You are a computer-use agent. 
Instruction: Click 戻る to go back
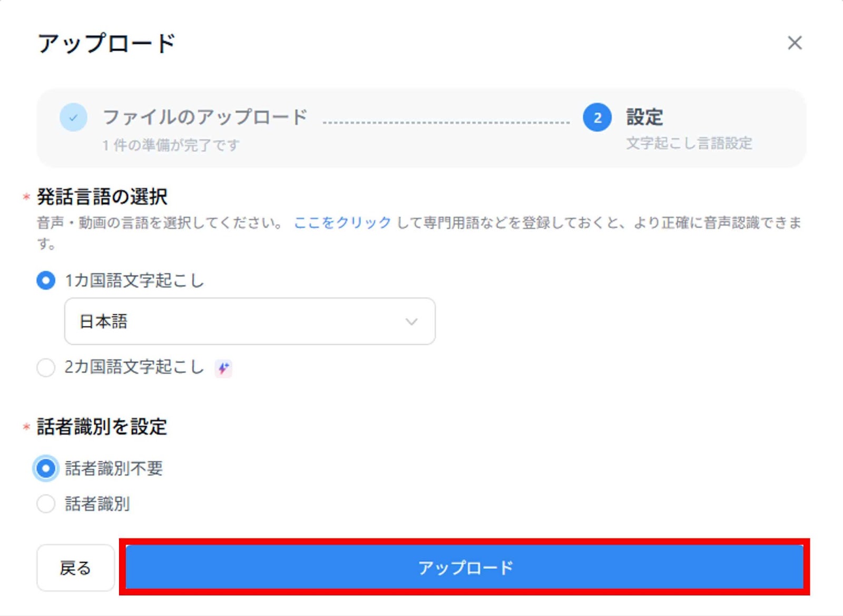[x=75, y=568]
